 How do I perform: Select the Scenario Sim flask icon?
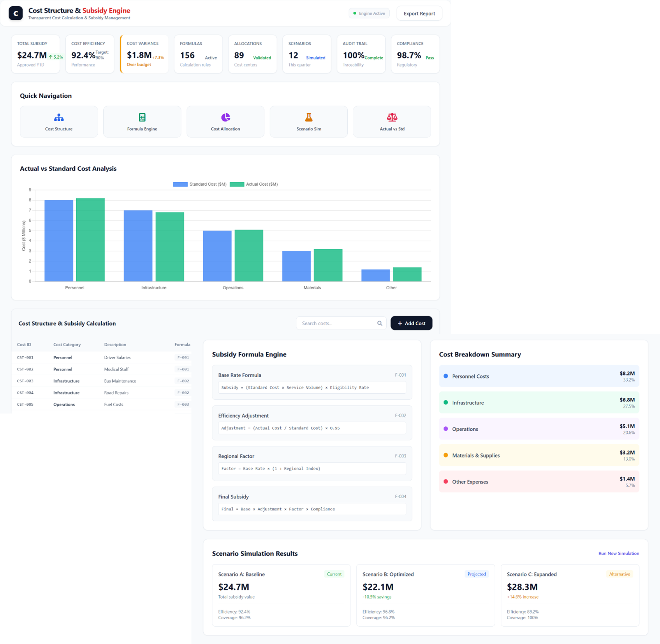309,117
